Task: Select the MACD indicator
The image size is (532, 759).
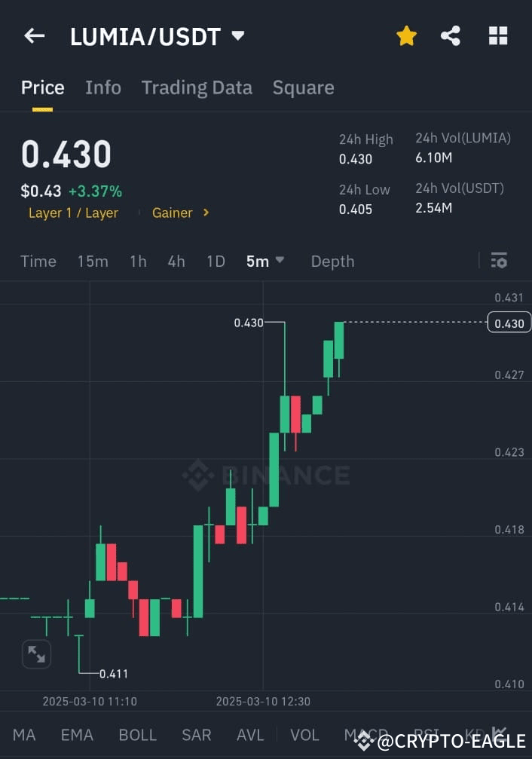Action: pyautogui.click(x=367, y=734)
